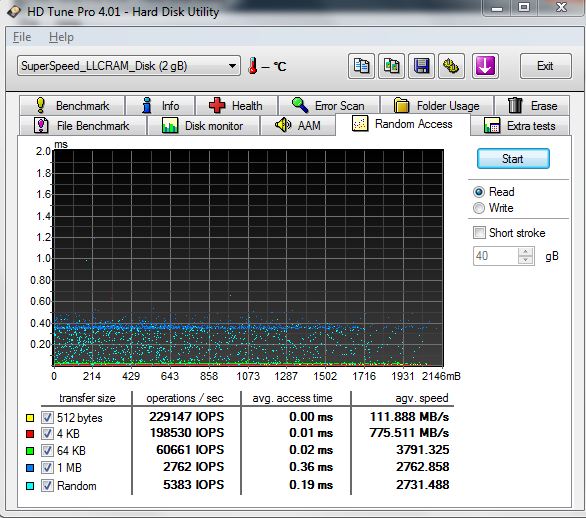The height and width of the screenshot is (518, 586).
Task: Click the blue 1 MB color swatch
Action: tap(30, 468)
